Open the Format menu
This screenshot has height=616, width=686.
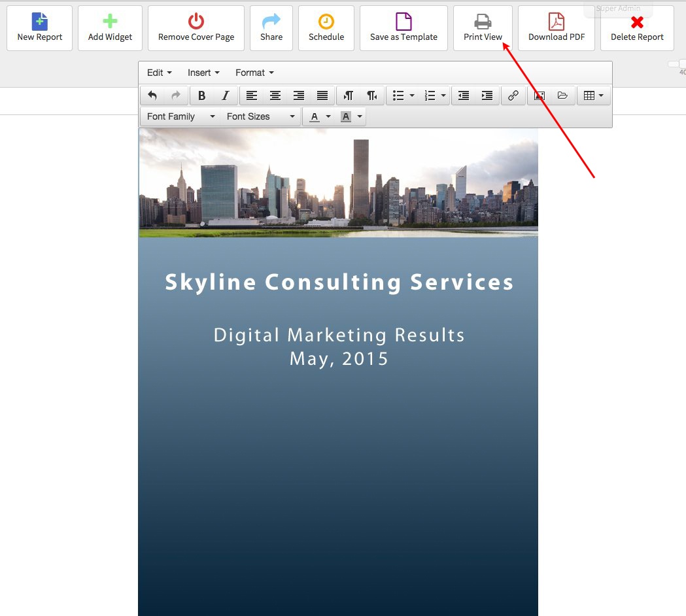point(254,72)
